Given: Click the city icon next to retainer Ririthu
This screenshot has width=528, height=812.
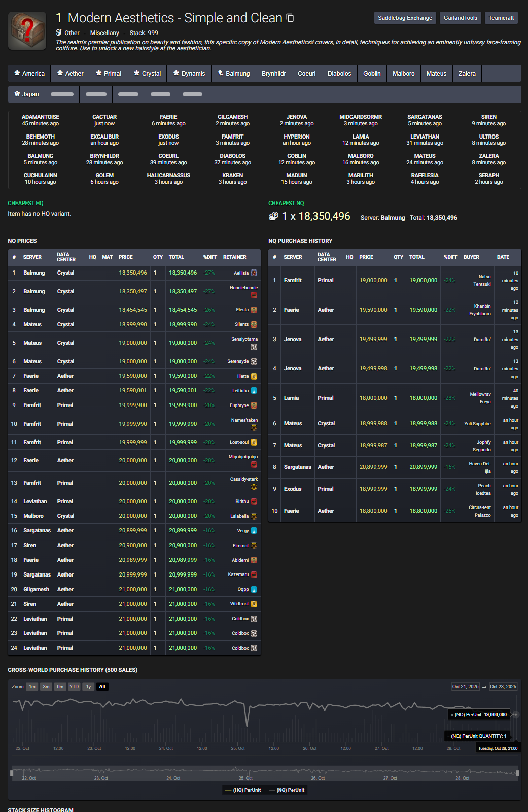Looking at the screenshot, I should pyautogui.click(x=254, y=501).
